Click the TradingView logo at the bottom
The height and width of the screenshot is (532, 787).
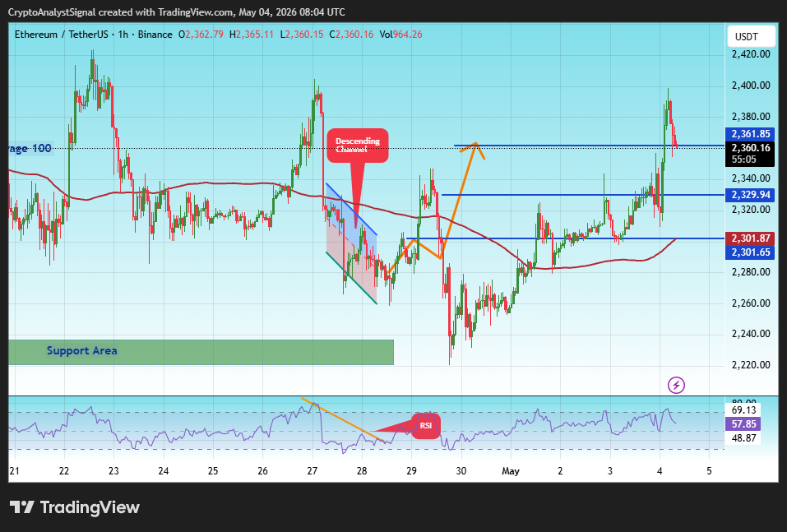[75, 507]
